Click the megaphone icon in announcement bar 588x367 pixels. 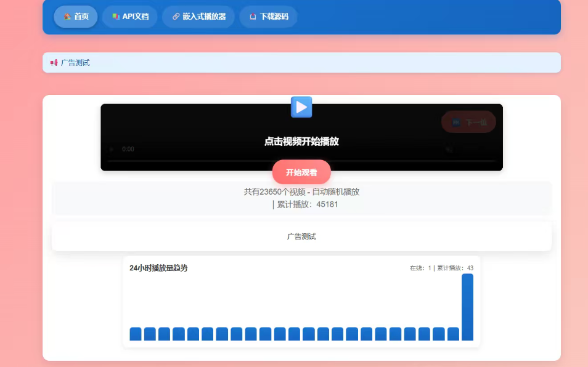point(54,63)
